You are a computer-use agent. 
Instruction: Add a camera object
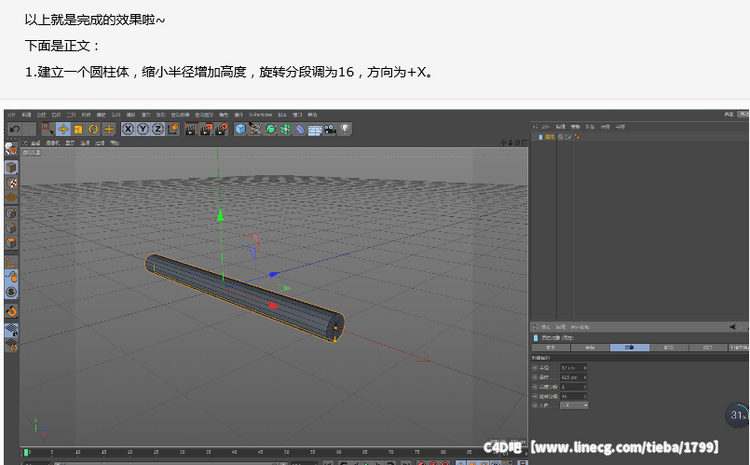click(x=330, y=129)
